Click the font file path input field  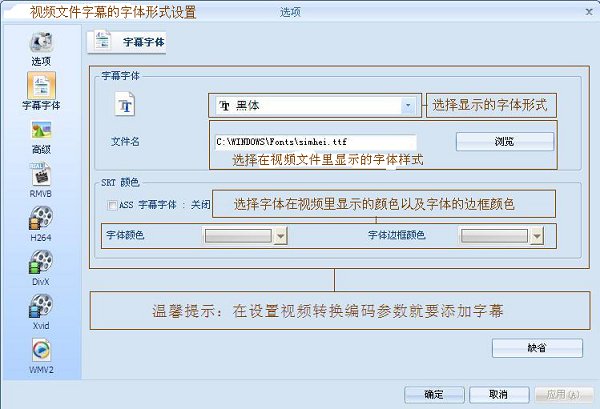click(315, 142)
